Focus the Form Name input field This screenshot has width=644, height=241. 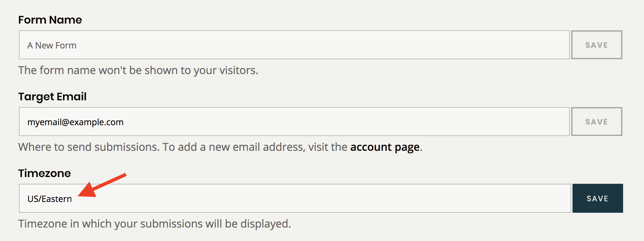(x=293, y=45)
